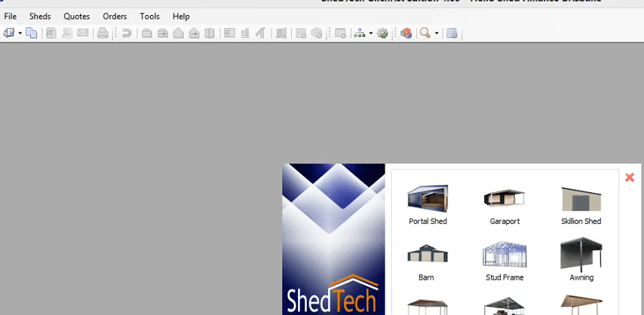
Task: Close the shed selection panel with red X
Action: pyautogui.click(x=629, y=177)
